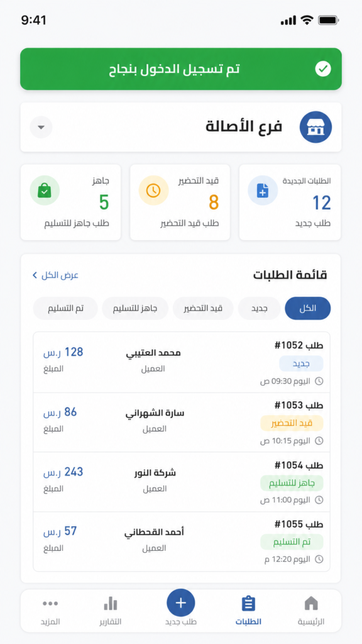Screen dimensions: 362x644
Task: Select the قيد التحضير filter chip
Action: [x=203, y=308]
